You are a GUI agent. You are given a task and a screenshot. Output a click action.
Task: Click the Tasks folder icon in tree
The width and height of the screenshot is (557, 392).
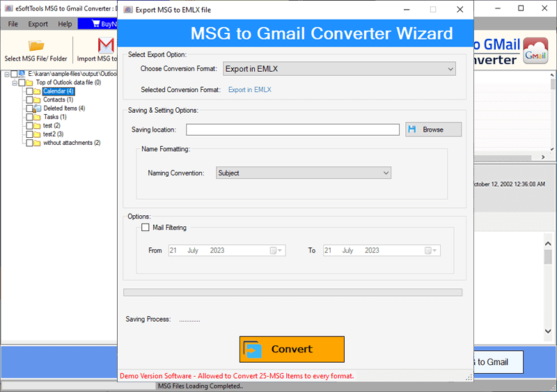[x=37, y=117]
